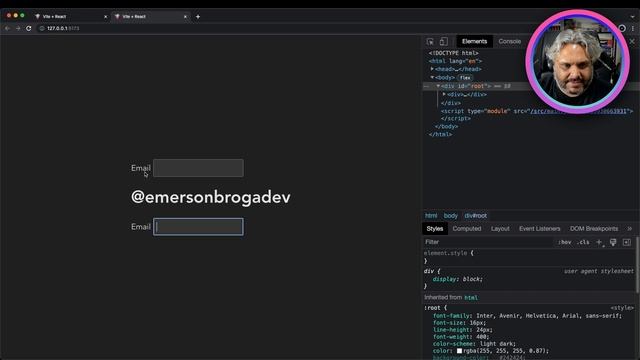
Task: Expand the head element node
Action: coord(432,69)
